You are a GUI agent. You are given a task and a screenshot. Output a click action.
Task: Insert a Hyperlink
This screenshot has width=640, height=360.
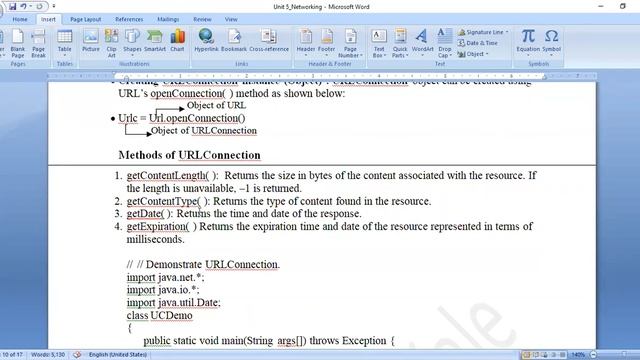(x=206, y=41)
